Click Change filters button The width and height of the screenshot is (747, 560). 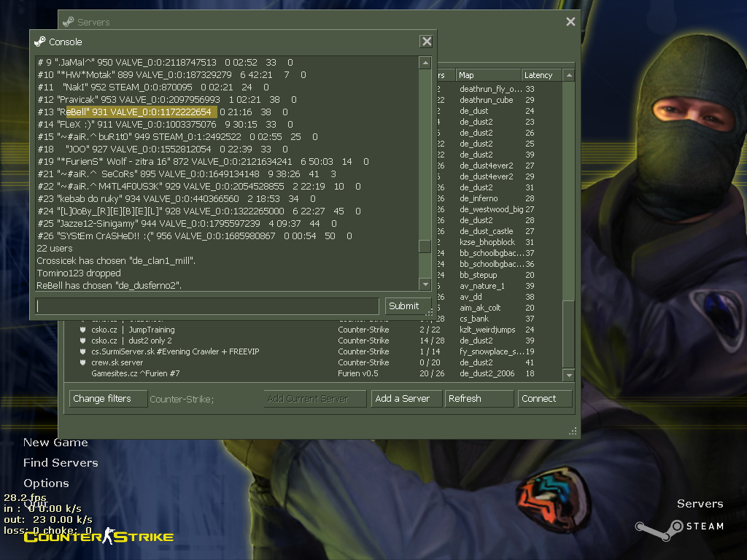click(108, 399)
